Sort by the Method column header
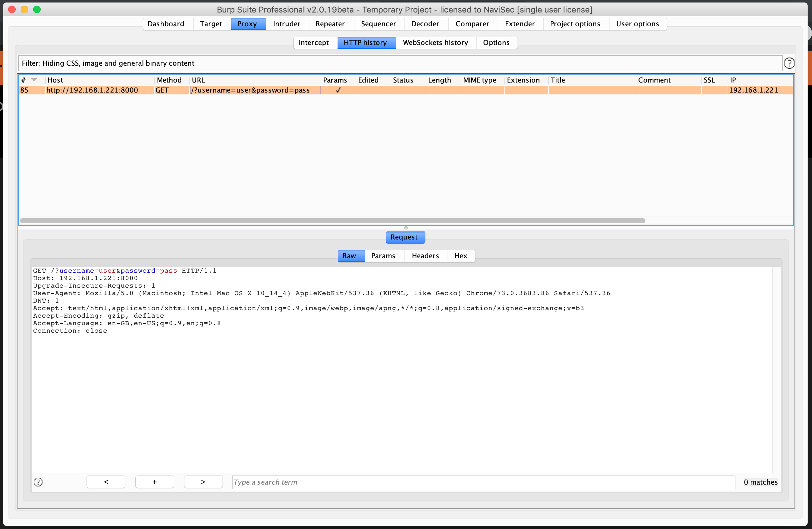The image size is (812, 529). tap(172, 80)
